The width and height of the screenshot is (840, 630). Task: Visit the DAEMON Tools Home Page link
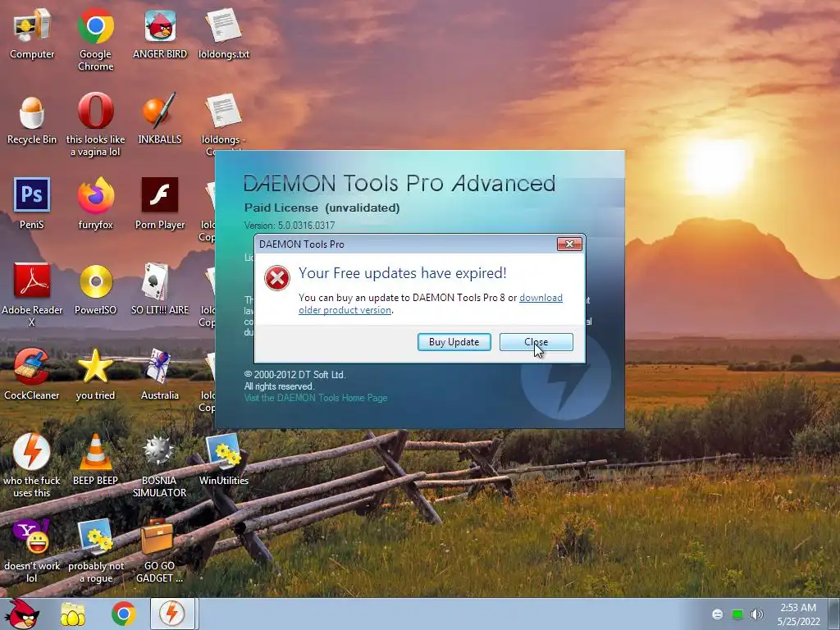coord(316,398)
